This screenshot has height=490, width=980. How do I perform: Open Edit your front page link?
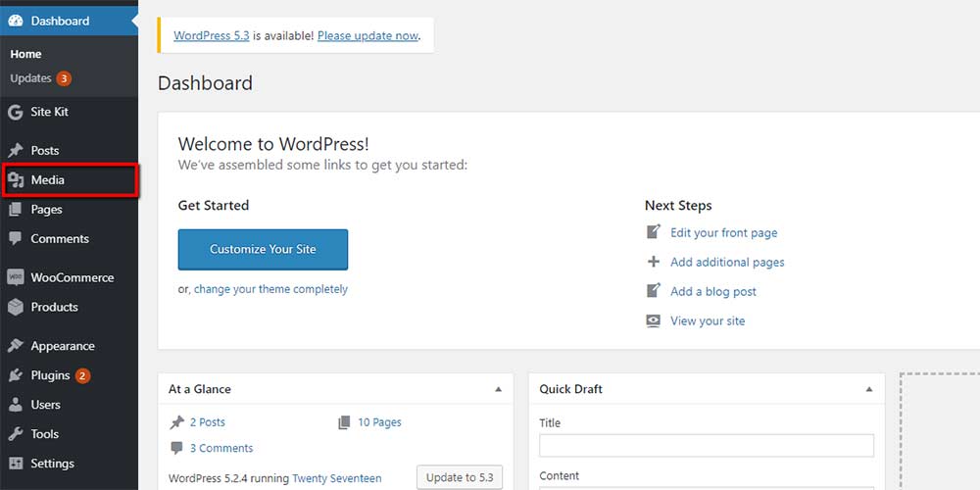coord(724,232)
